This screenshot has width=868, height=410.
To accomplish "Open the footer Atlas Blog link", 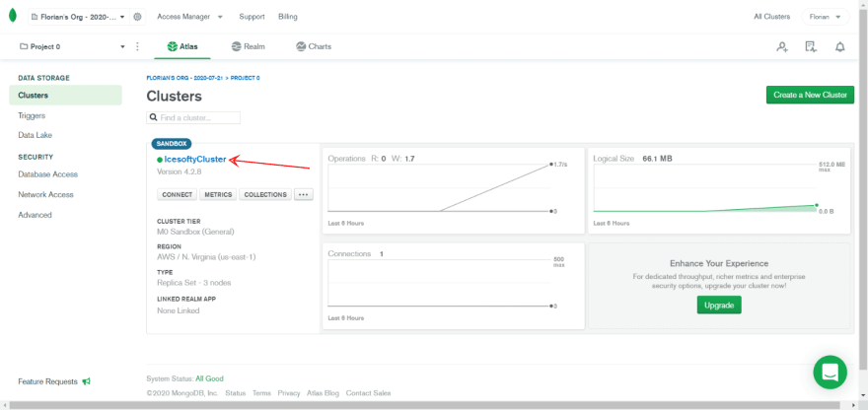I will [323, 393].
